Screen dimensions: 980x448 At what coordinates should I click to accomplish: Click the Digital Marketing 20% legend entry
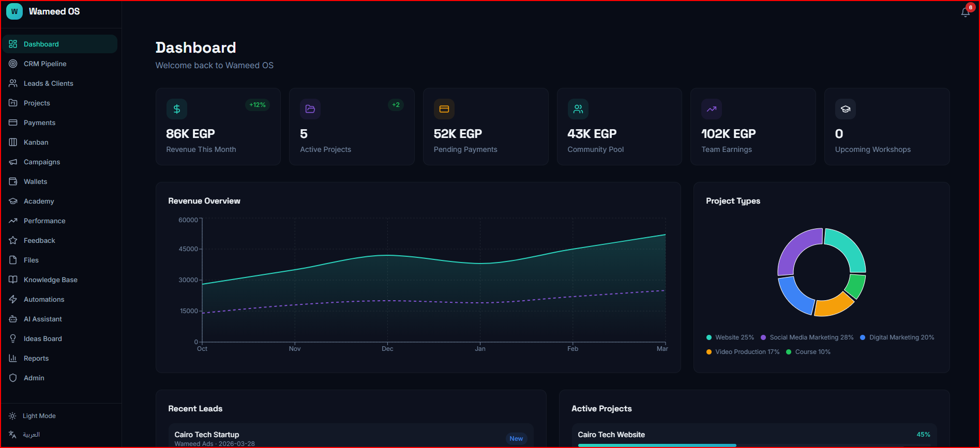897,337
